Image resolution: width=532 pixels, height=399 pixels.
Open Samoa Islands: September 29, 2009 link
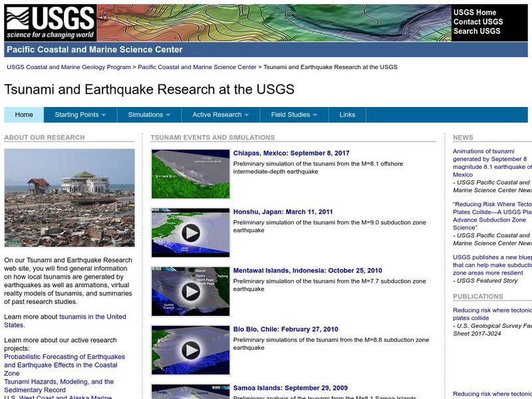pyautogui.click(x=291, y=388)
